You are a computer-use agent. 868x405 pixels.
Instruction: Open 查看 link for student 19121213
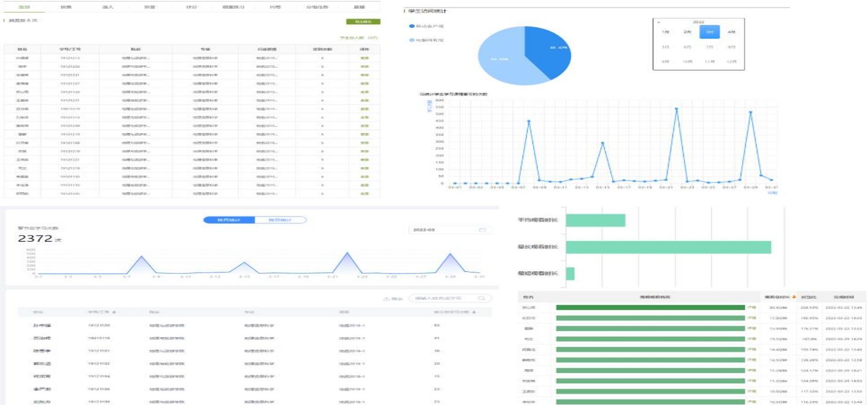coord(365,58)
